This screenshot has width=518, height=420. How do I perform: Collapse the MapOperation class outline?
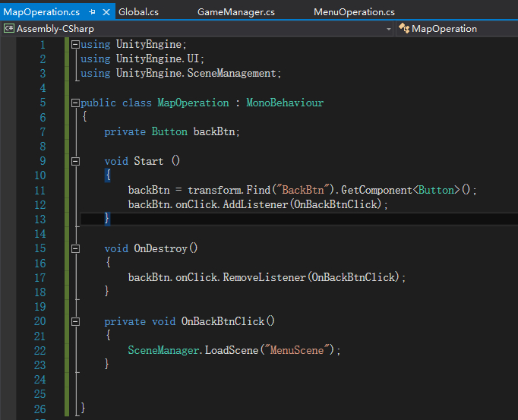(x=75, y=103)
